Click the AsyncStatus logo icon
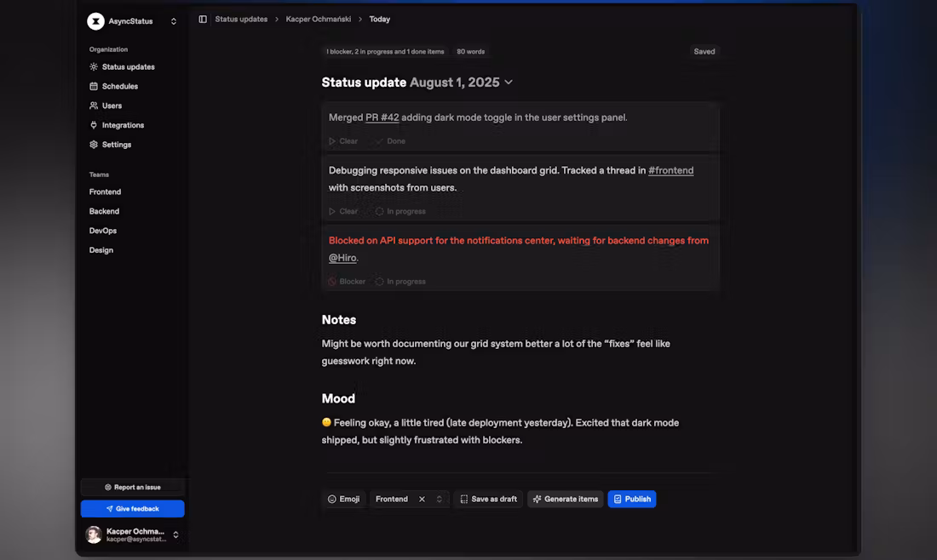Viewport: 937px width, 560px height. [95, 21]
